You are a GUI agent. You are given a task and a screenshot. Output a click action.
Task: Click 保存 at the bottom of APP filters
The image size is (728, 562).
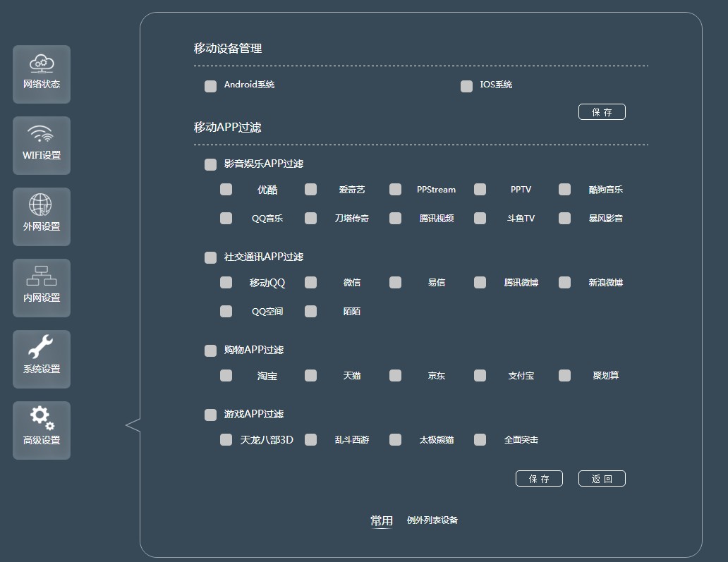(x=539, y=478)
